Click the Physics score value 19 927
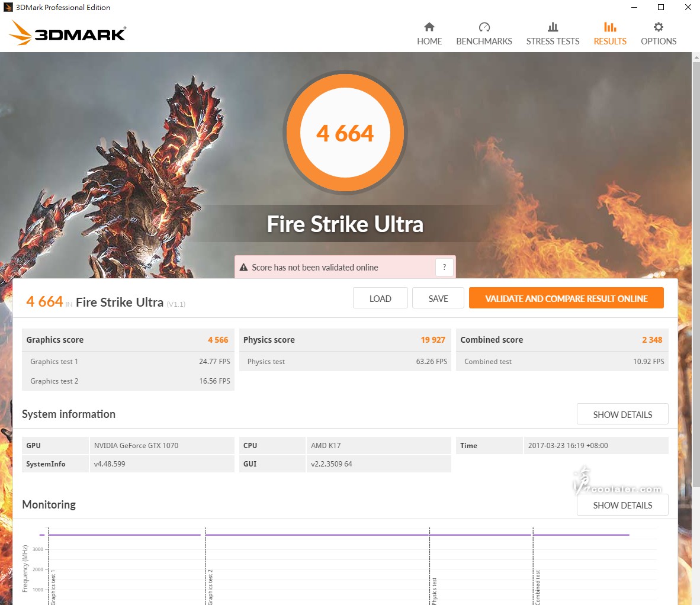 coord(432,340)
